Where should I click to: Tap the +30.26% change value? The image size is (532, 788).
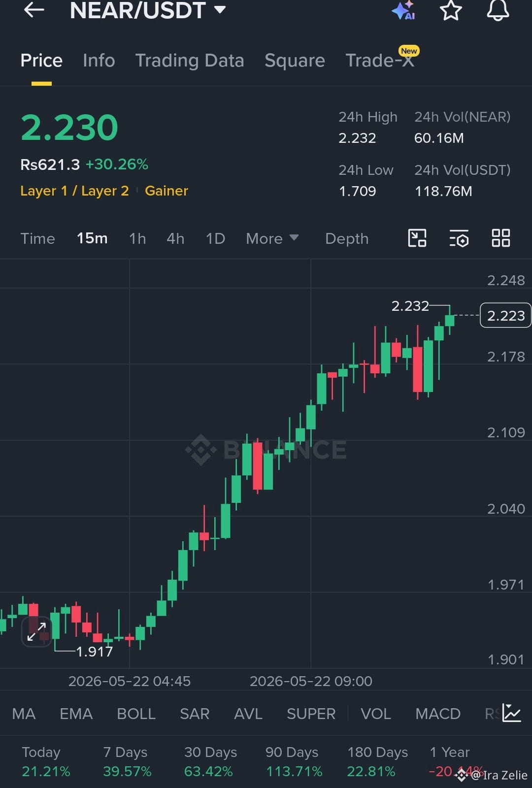(x=117, y=164)
